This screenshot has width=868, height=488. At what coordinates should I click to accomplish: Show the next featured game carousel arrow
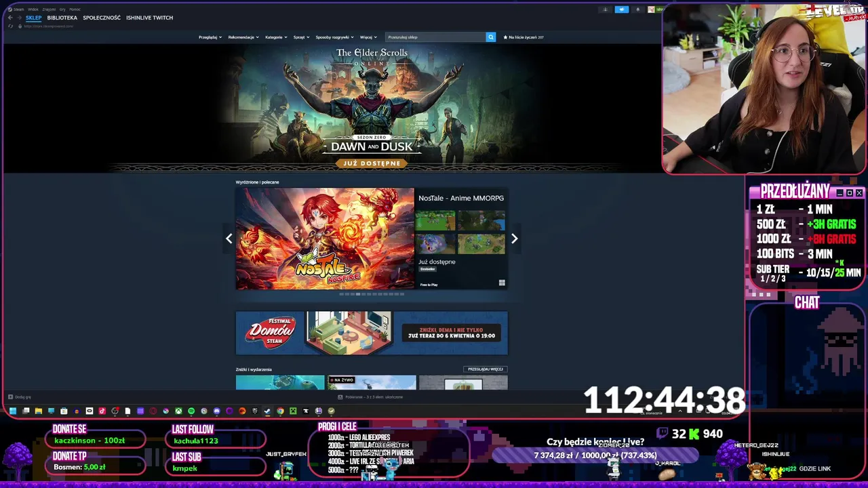514,239
